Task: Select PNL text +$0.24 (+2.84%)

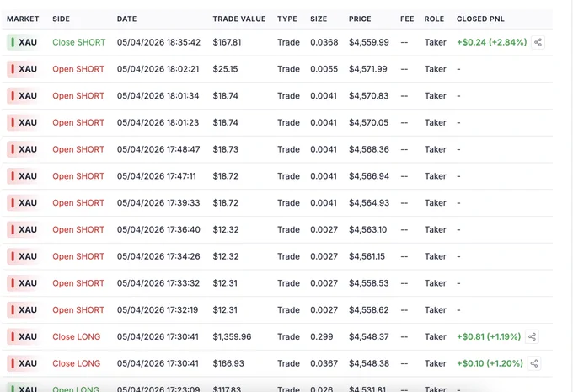Action: (492, 42)
